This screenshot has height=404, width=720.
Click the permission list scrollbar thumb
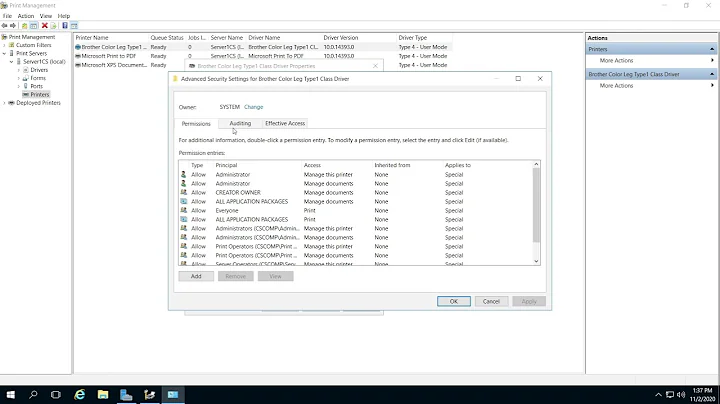pos(536,205)
